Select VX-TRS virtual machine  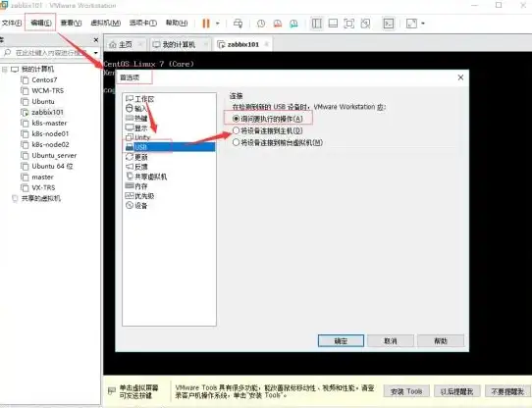pos(43,187)
